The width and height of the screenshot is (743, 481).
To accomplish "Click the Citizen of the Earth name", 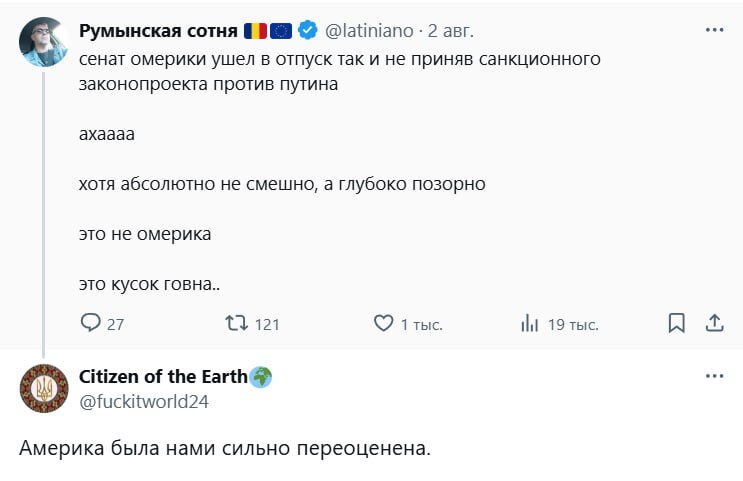I will click(x=163, y=376).
